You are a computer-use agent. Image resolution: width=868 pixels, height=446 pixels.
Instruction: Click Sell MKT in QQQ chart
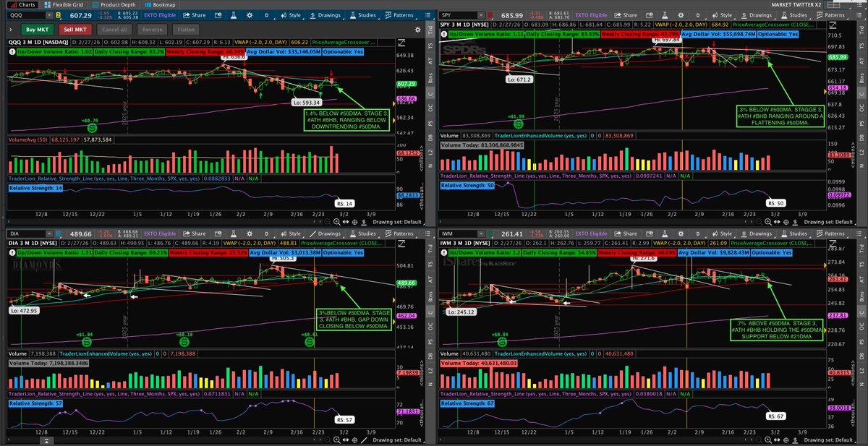coord(75,30)
